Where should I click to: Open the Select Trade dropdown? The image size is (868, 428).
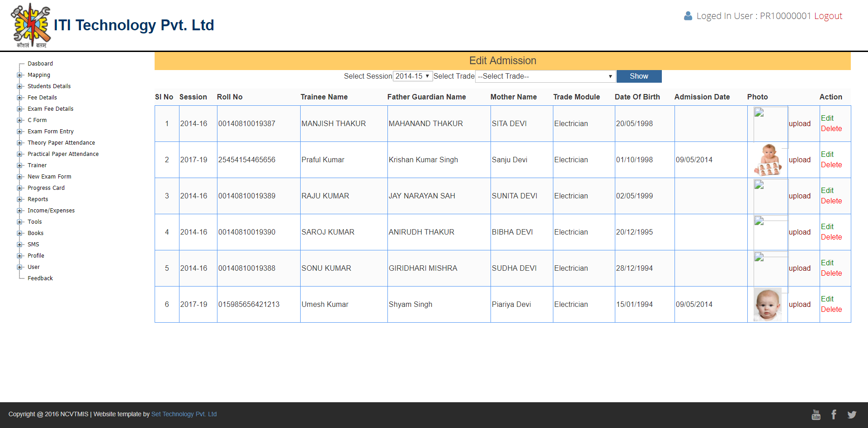pyautogui.click(x=545, y=76)
